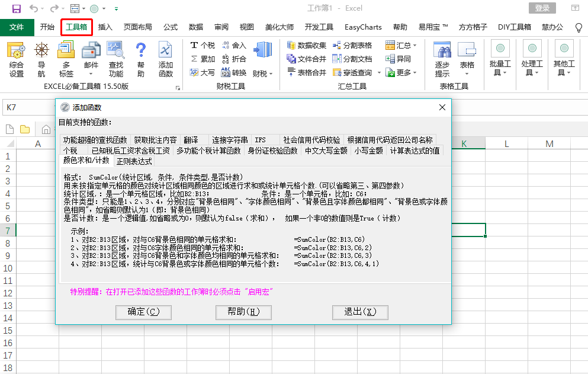This screenshot has width=588, height=374.
Task: Select 分割文档 split document tool
Action: point(352,59)
